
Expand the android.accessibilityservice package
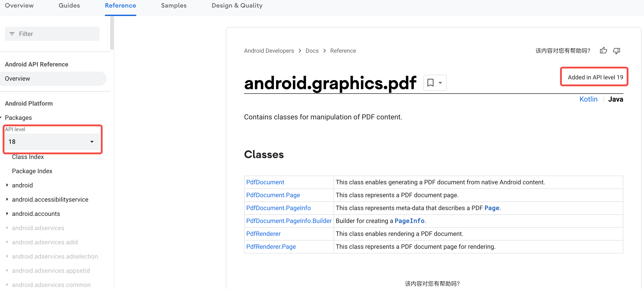click(7, 199)
